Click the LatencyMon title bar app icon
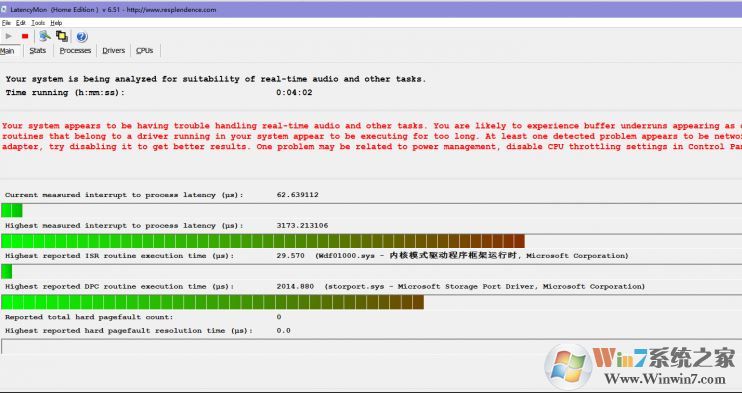This screenshot has width=742, height=393. pos(3,9)
